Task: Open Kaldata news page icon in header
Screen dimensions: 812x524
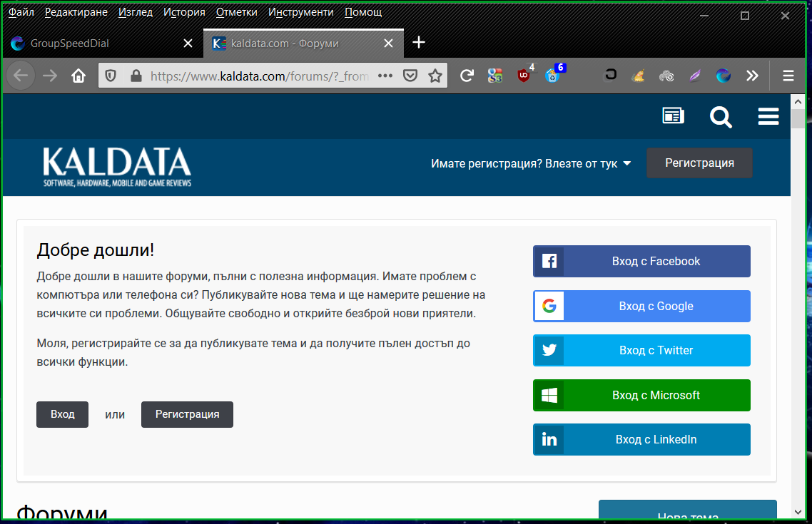Action: pyautogui.click(x=673, y=116)
